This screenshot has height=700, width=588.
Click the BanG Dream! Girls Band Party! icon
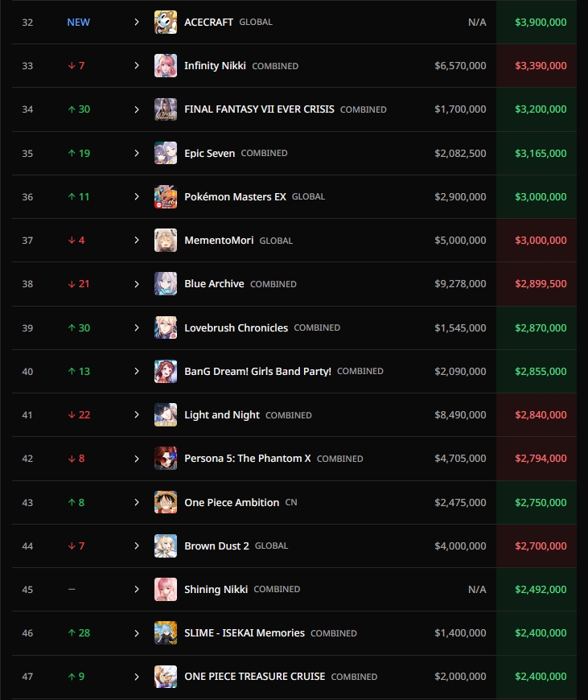click(x=166, y=372)
